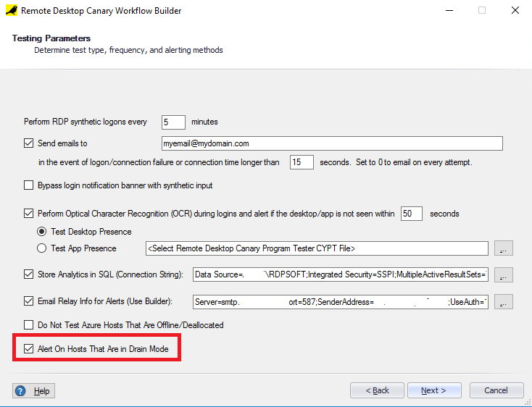This screenshot has width=532, height=407.
Task: Click the email relay Server=smtp field
Action: 341,301
